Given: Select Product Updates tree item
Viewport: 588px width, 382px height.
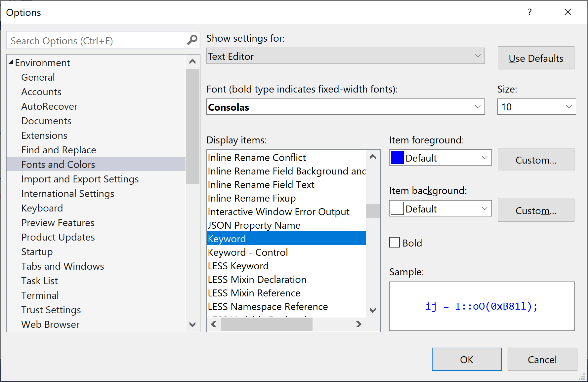Looking at the screenshot, I should pyautogui.click(x=58, y=237).
